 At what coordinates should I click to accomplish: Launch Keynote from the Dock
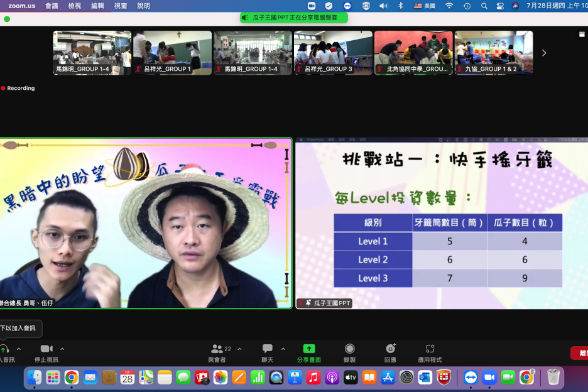pos(295,377)
